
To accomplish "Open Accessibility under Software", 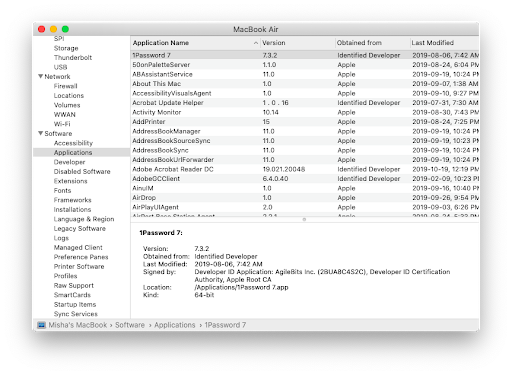I will (73, 143).
